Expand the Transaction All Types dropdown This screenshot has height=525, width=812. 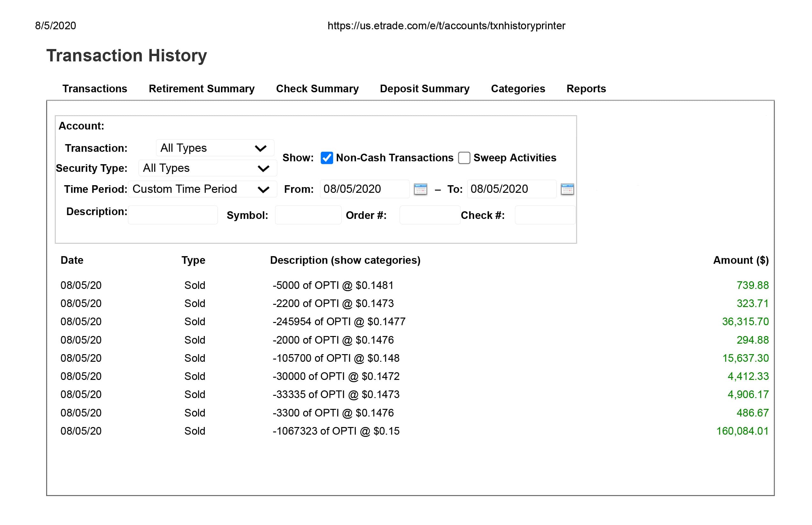[215, 148]
